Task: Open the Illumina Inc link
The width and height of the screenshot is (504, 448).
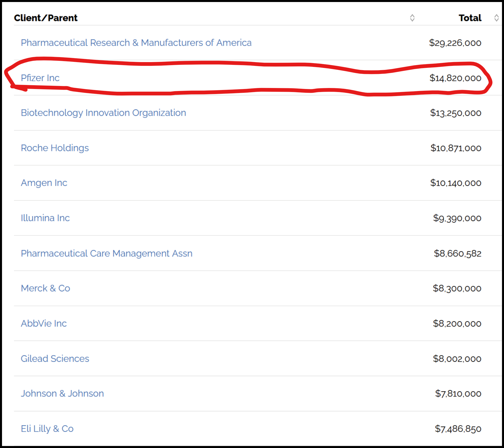Action: 45,218
